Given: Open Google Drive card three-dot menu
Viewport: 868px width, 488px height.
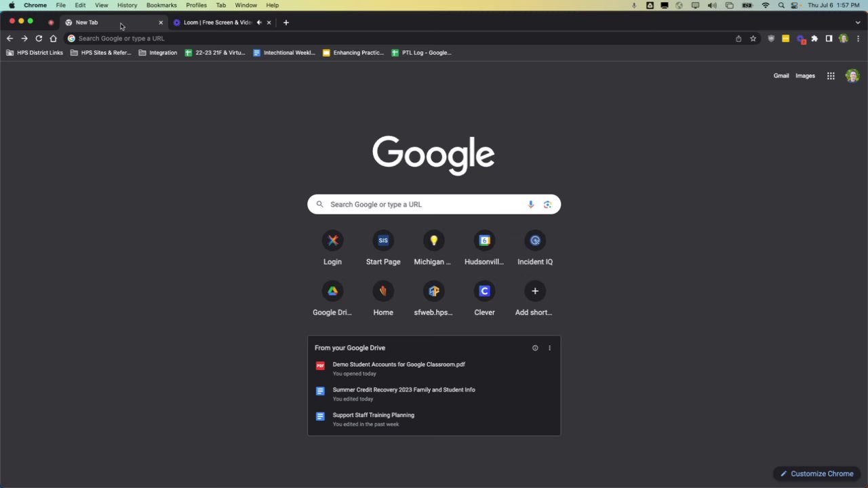Looking at the screenshot, I should pyautogui.click(x=549, y=348).
